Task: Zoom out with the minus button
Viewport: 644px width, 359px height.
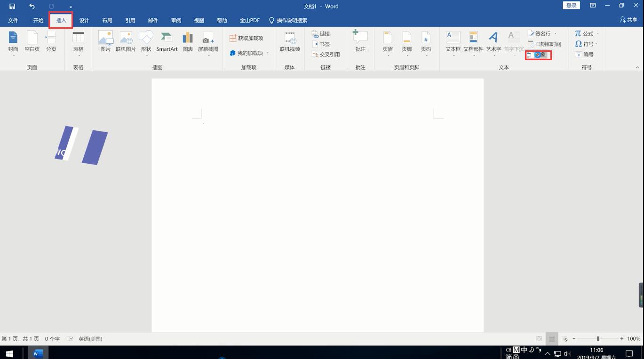Action: (574, 339)
